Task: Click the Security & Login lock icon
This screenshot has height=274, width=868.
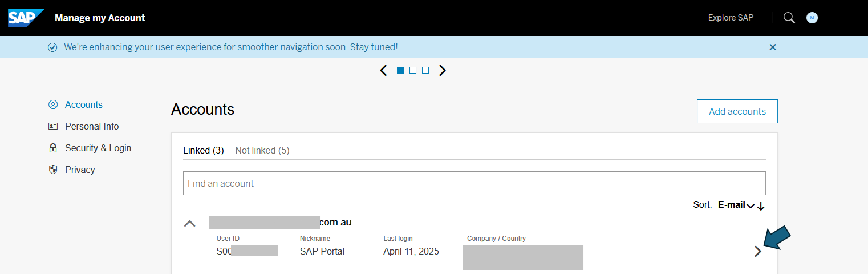Action: 53,148
